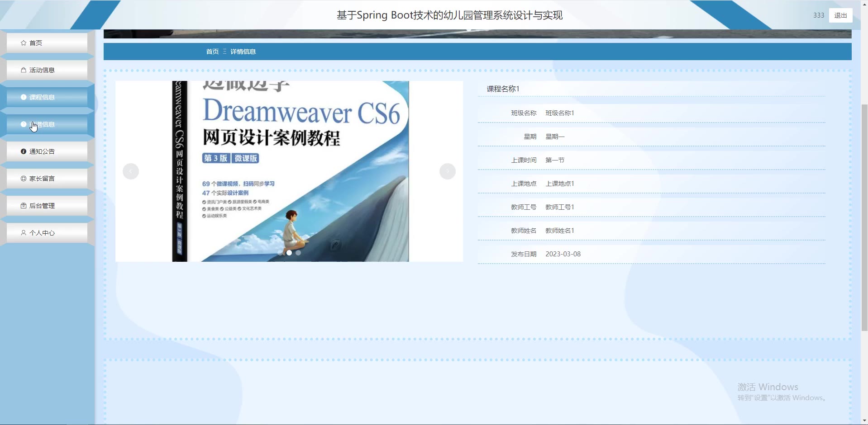Click the 上课时间 field label
This screenshot has height=425, width=868.
[x=524, y=160]
